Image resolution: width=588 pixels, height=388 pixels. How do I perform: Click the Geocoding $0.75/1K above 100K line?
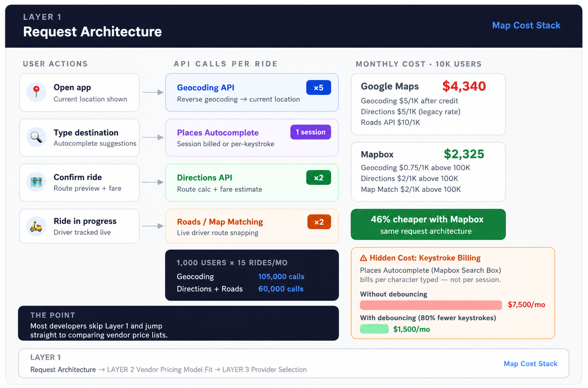tap(415, 168)
